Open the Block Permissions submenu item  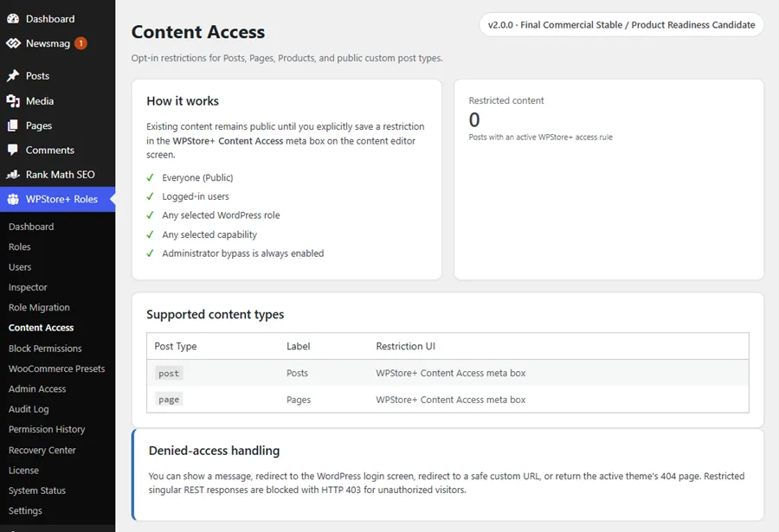pyautogui.click(x=45, y=349)
